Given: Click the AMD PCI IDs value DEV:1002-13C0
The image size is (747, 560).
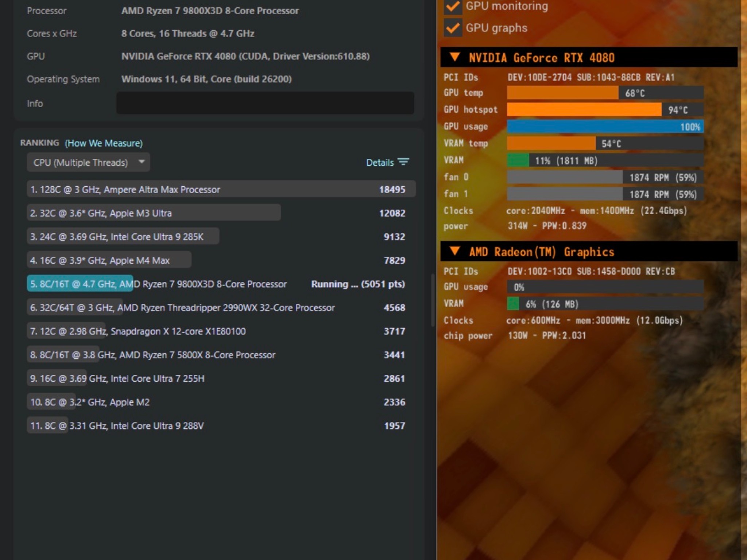Looking at the screenshot, I should pos(591,271).
